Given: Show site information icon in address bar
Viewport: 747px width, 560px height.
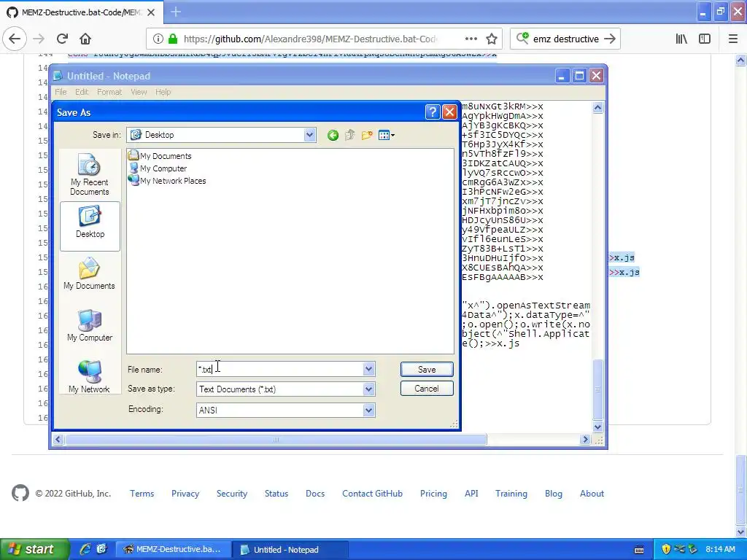Looking at the screenshot, I should pyautogui.click(x=158, y=39).
